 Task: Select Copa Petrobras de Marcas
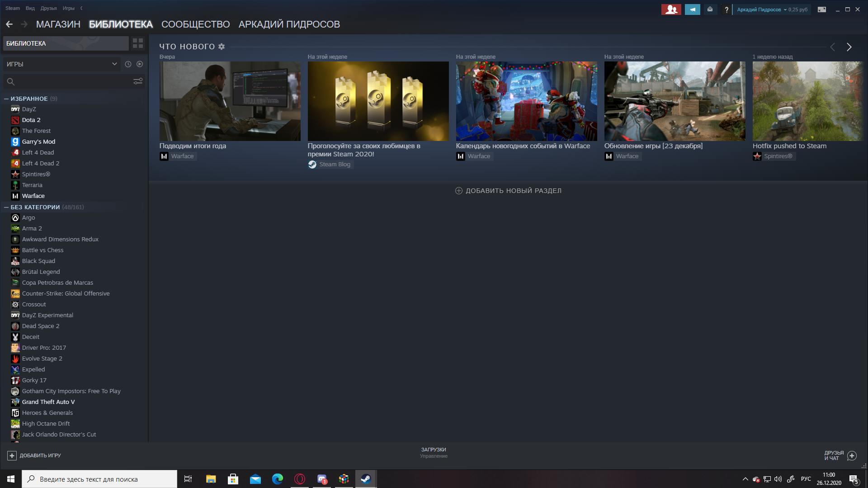(57, 283)
